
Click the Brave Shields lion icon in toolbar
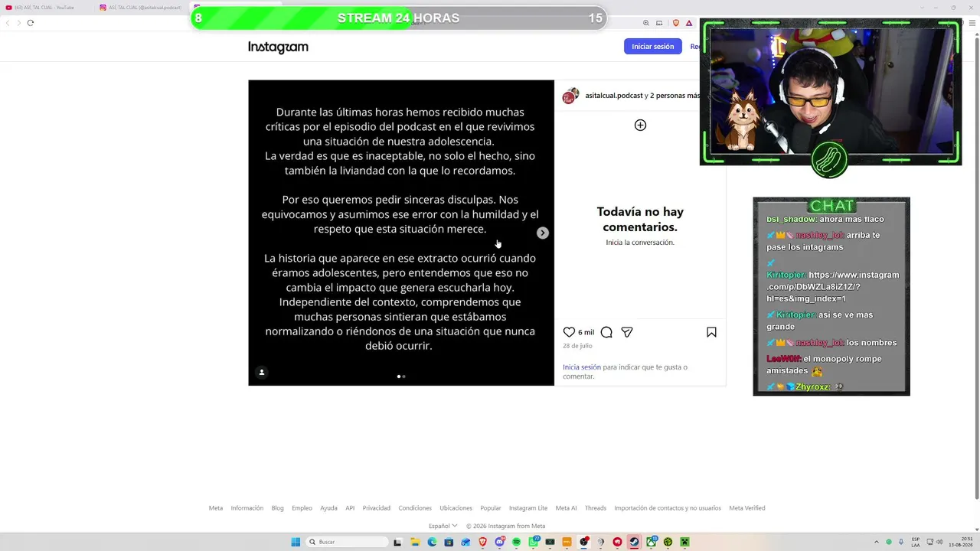click(x=675, y=23)
